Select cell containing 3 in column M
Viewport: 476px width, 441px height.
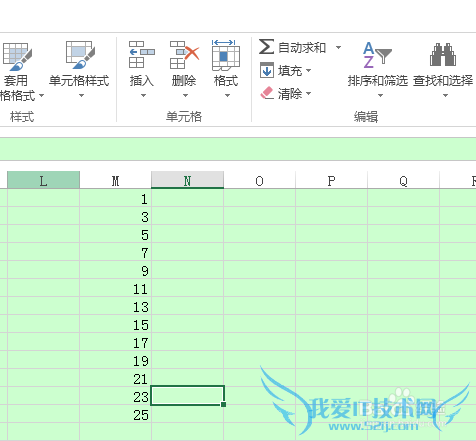click(x=115, y=217)
